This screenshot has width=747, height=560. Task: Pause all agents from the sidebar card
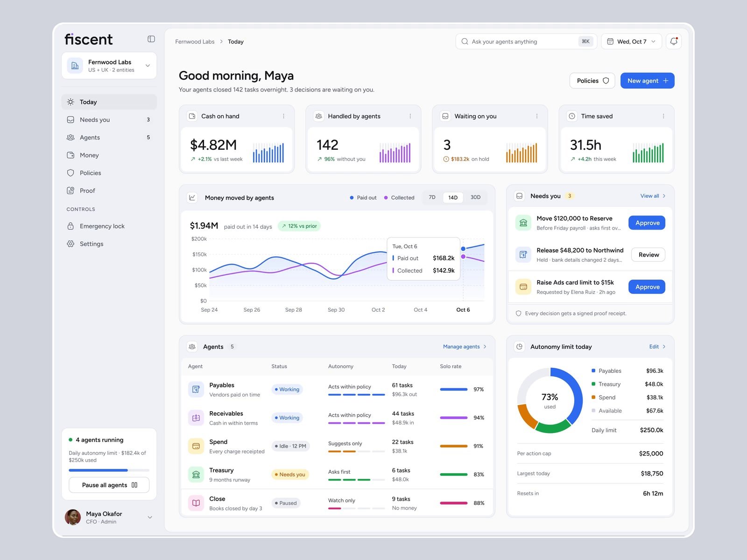tap(109, 485)
